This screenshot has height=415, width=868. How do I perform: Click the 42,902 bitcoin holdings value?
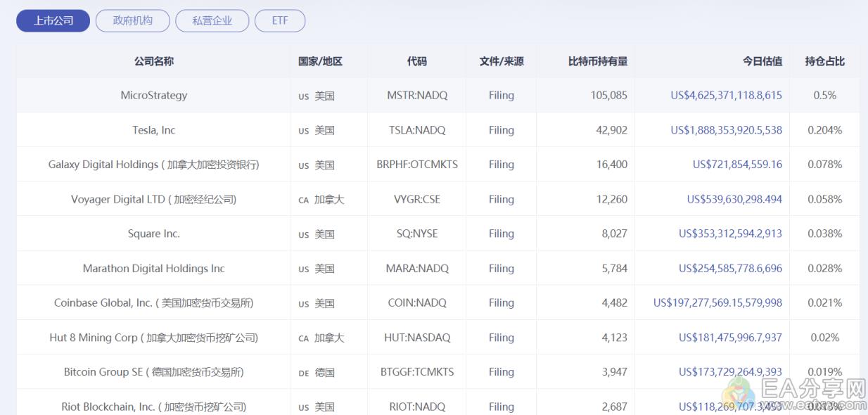612,130
